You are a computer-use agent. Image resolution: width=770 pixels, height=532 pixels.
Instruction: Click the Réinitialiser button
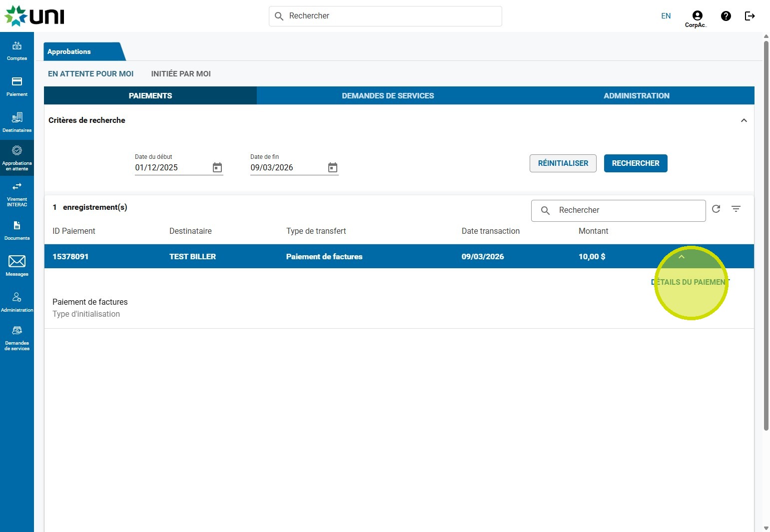(563, 163)
